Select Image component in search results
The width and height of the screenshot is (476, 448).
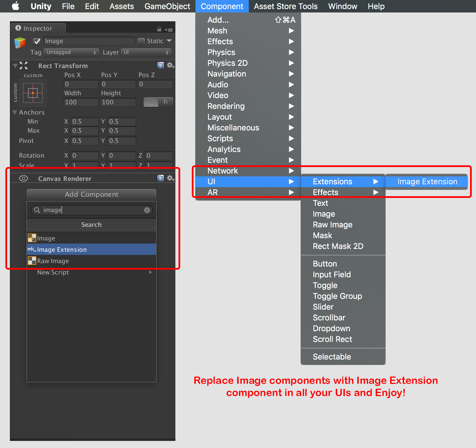(x=91, y=238)
